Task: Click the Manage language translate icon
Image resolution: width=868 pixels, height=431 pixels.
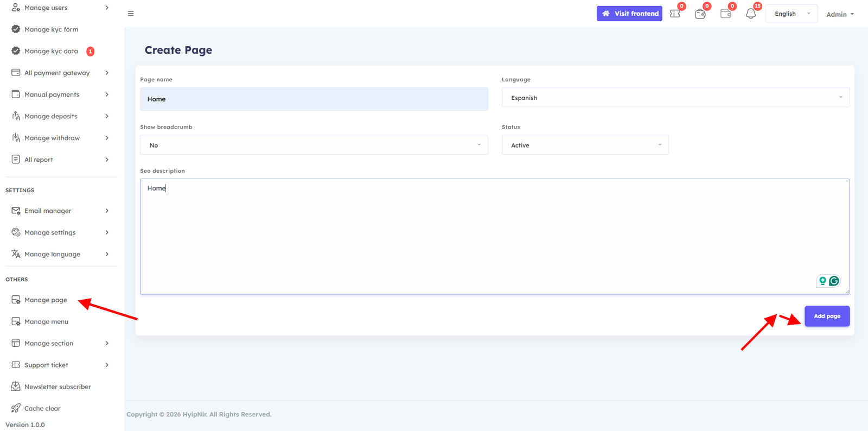Action: (x=16, y=254)
